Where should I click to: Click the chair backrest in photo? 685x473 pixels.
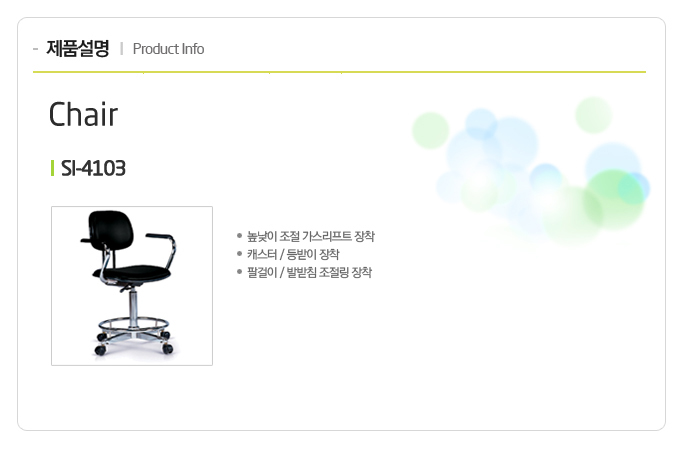pyautogui.click(x=111, y=230)
